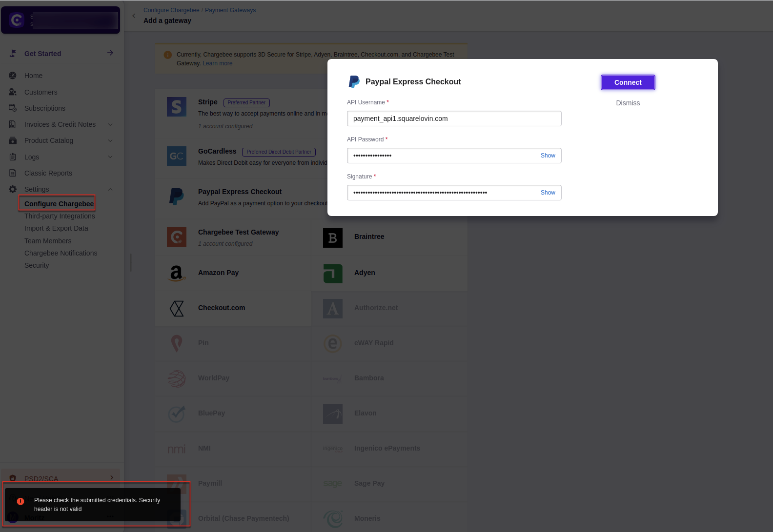Expand the Logs sidebar section
This screenshot has height=532, width=773.
point(110,157)
